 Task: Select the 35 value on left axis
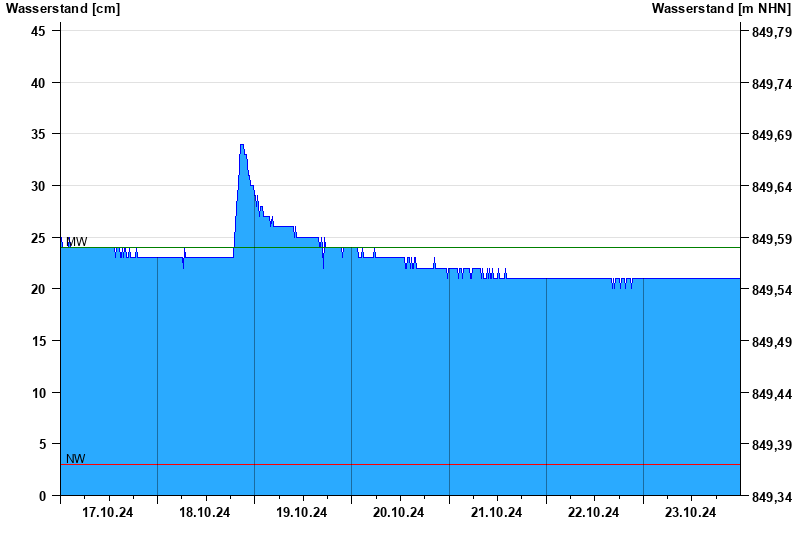(x=38, y=134)
